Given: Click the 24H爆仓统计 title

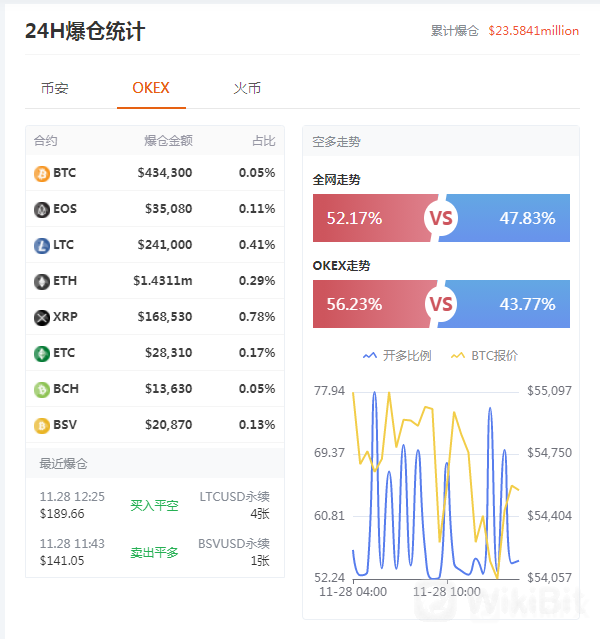Looking at the screenshot, I should (x=85, y=31).
